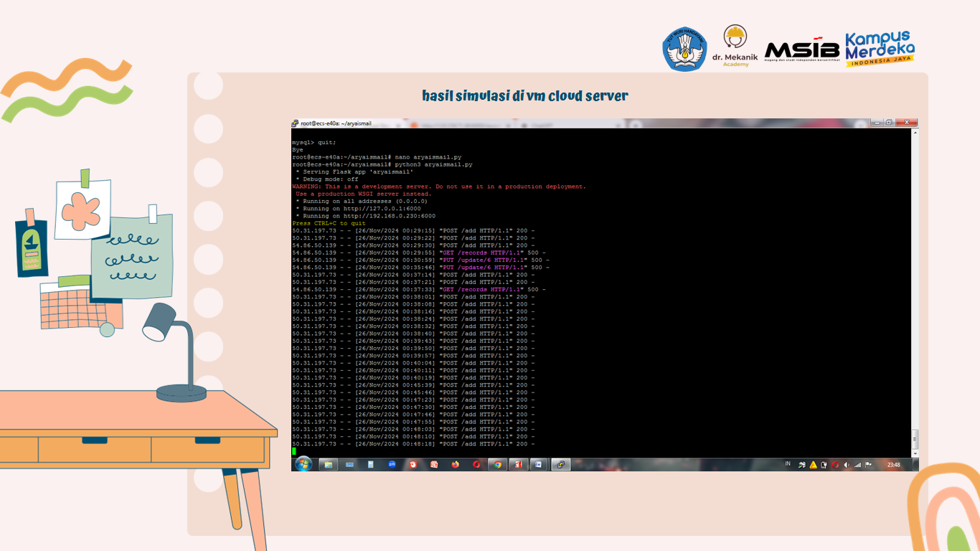Click the 'Debug mode: off' line
The image size is (980, 551).
pyautogui.click(x=326, y=179)
